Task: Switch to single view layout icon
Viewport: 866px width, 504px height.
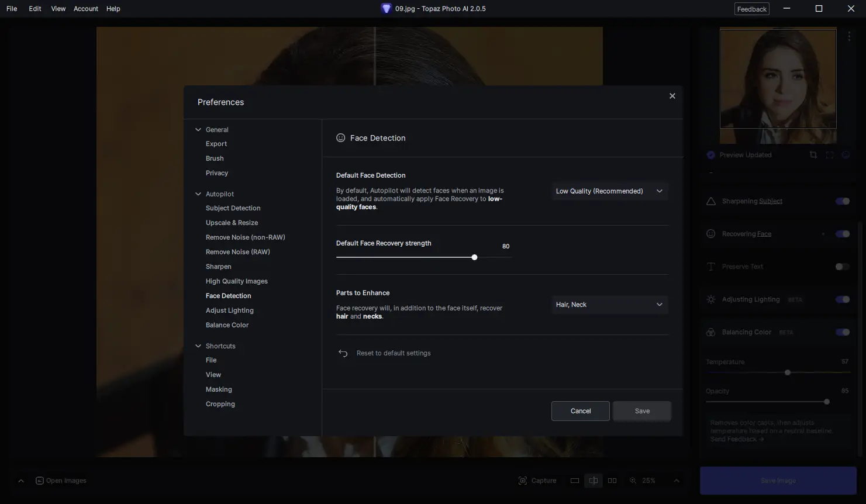Action: 575,481
